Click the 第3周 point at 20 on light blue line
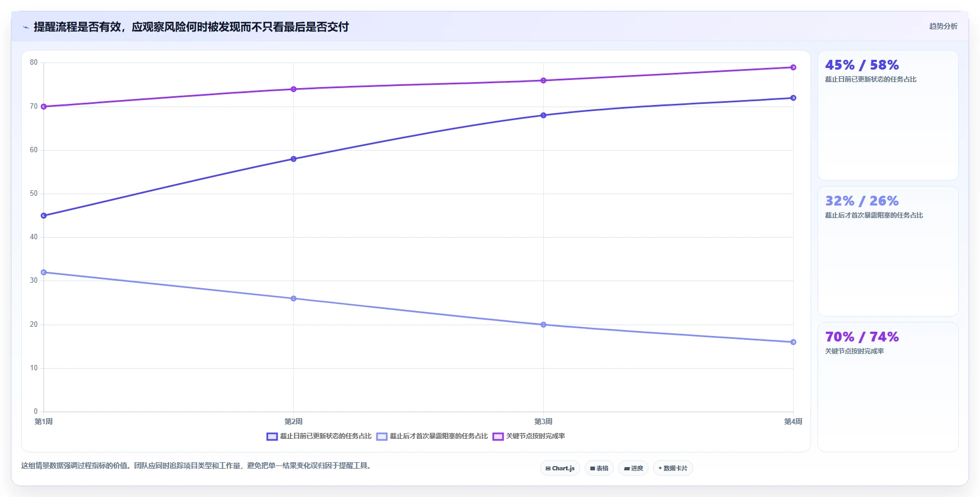This screenshot has width=980, height=497. coord(543,325)
